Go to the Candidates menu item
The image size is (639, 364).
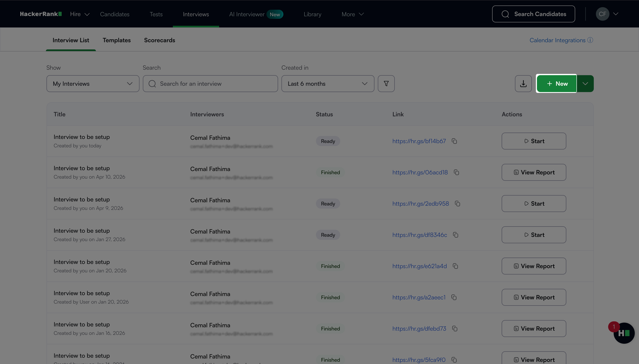(x=115, y=14)
